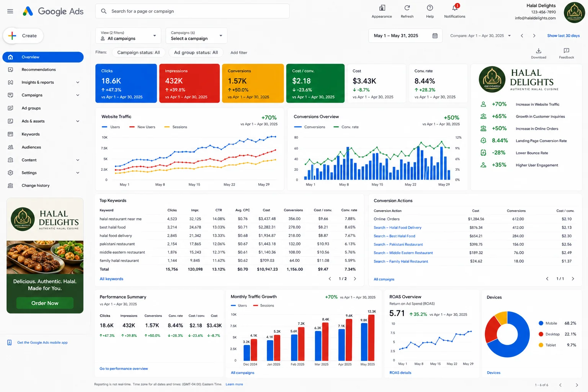Open All campaigns link under Monthly Traffic Growth
This screenshot has width=588, height=392.
(243, 373)
